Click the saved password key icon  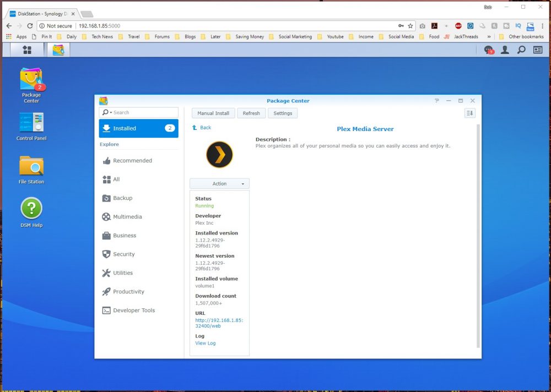[x=401, y=26]
